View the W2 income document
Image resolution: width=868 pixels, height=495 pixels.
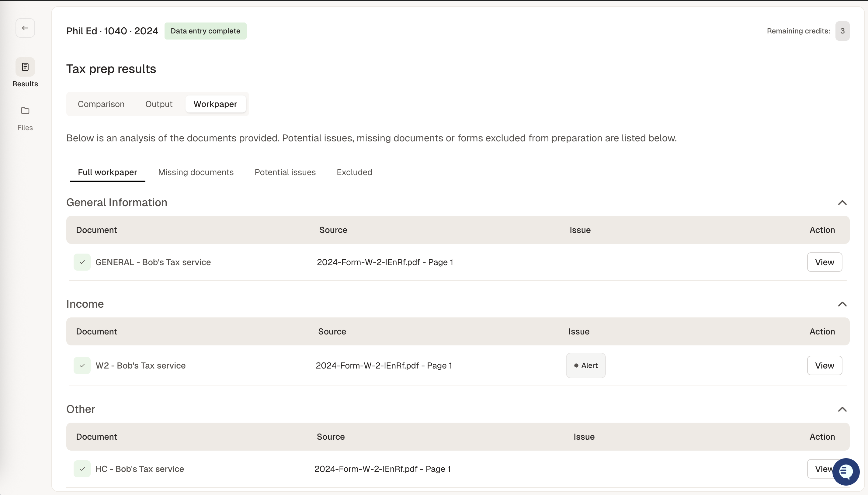824,365
